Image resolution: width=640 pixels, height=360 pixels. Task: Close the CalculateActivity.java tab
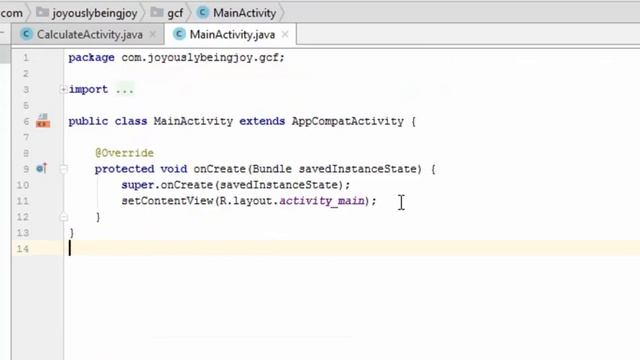click(x=153, y=35)
